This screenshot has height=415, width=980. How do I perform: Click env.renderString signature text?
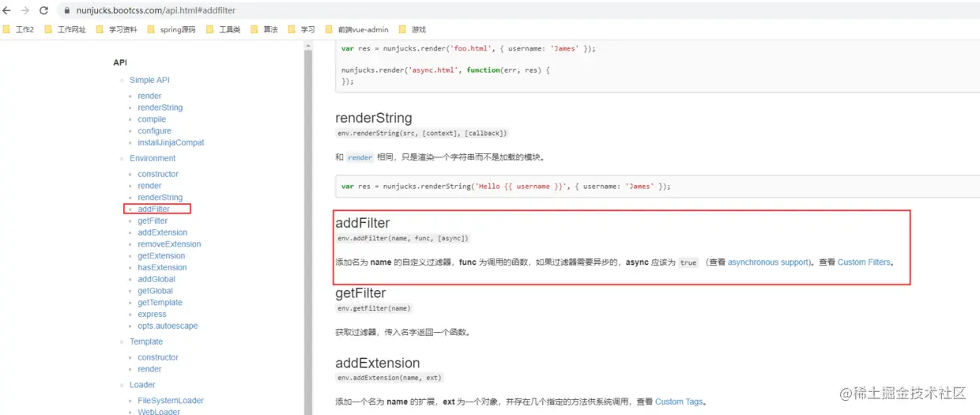coord(422,133)
